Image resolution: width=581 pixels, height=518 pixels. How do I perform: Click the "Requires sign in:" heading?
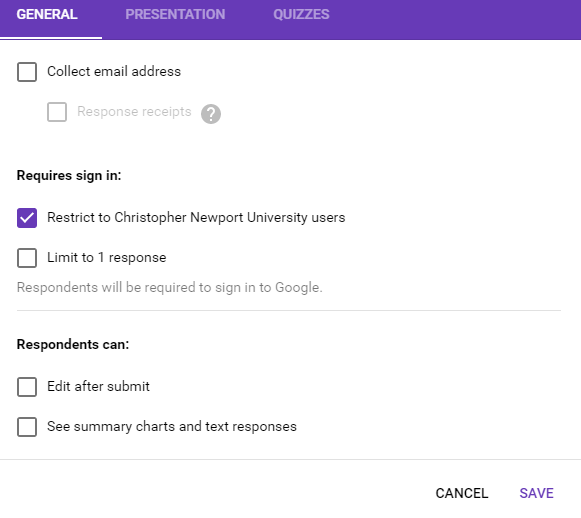(69, 176)
